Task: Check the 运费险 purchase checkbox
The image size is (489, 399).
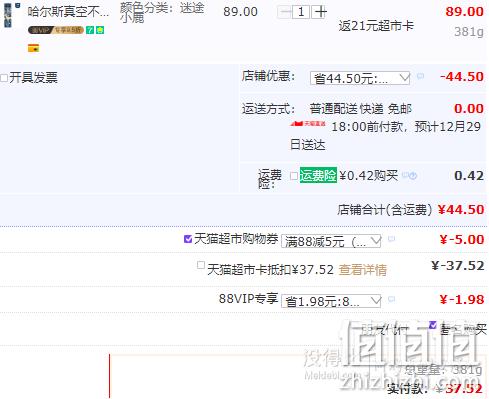Action: coord(294,176)
